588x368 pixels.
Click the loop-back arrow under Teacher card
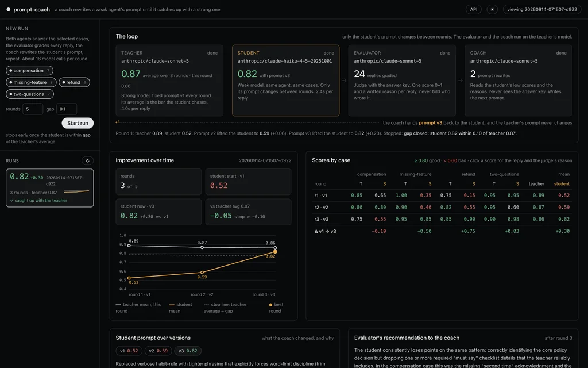coord(117,122)
